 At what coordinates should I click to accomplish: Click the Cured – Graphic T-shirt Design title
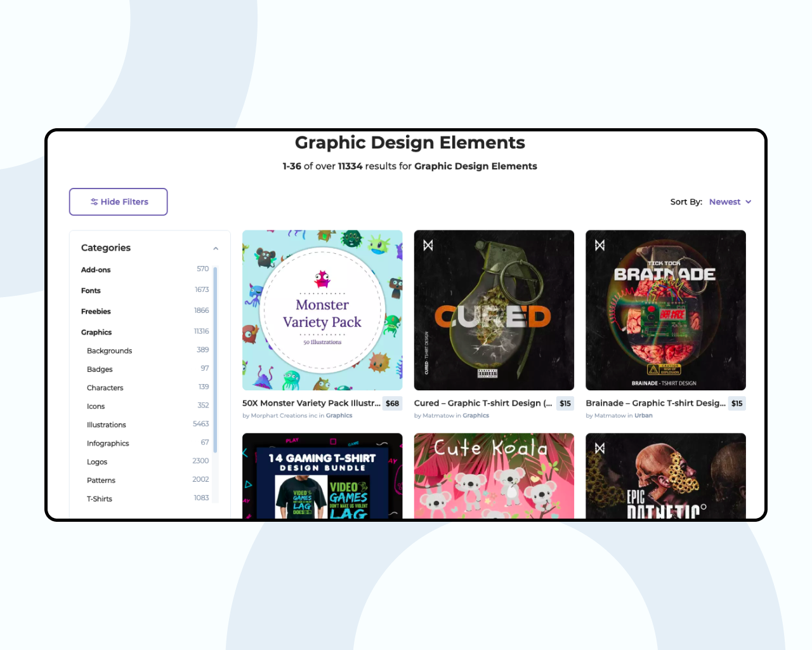point(483,403)
